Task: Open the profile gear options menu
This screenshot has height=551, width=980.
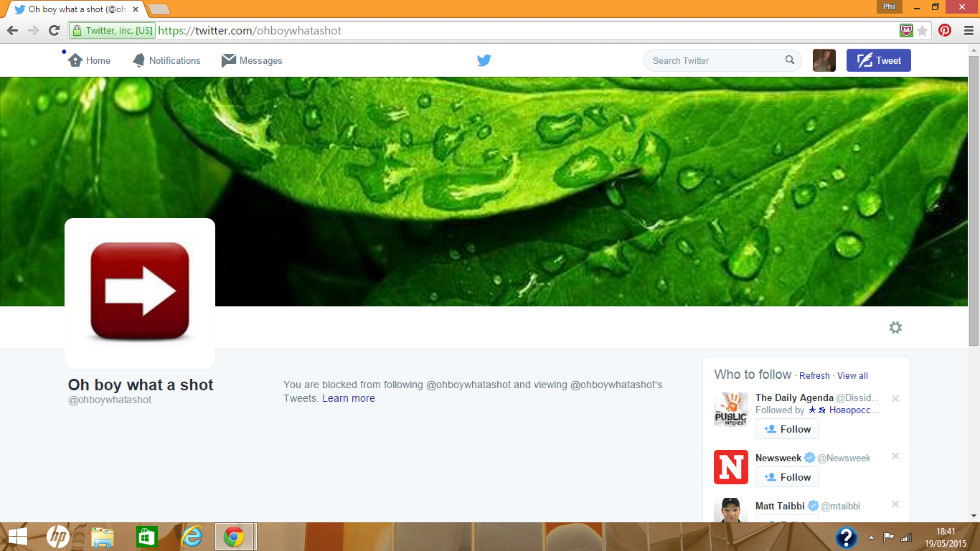Action: click(895, 327)
